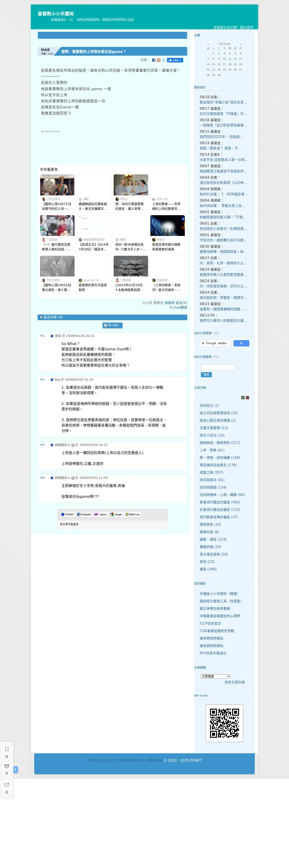The image size is (289, 868).
Task: Collapse all categories with red minus icon
Action: click(x=247, y=398)
